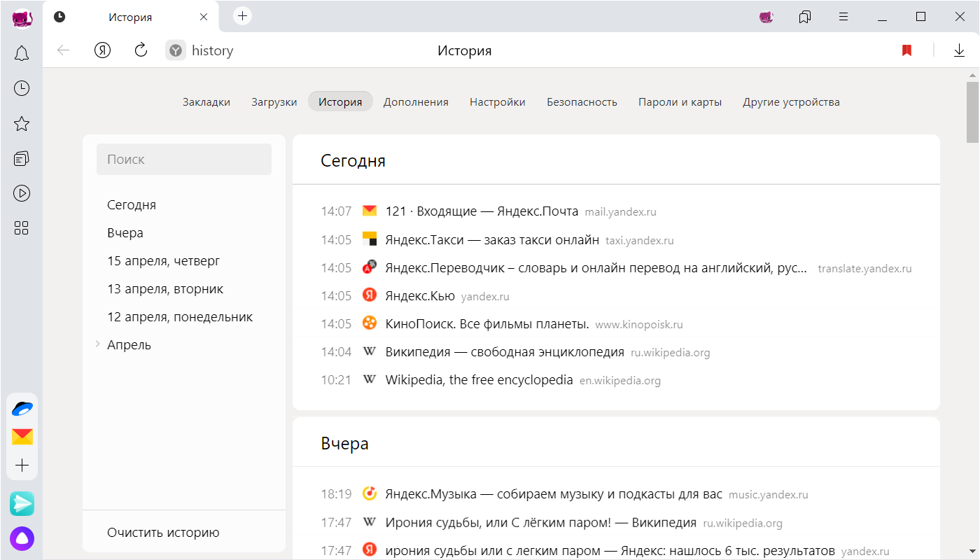Open the services grid icon in sidebar

pos(22,227)
